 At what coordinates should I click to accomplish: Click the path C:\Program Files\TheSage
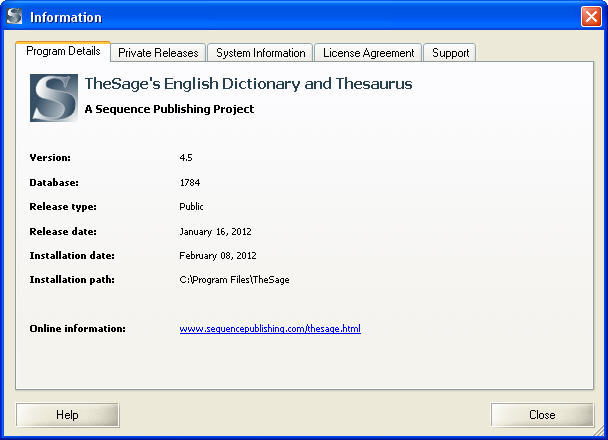(234, 280)
